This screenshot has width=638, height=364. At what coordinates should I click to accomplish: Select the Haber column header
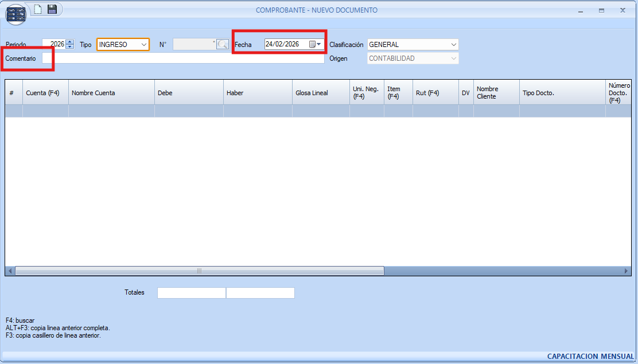point(258,93)
